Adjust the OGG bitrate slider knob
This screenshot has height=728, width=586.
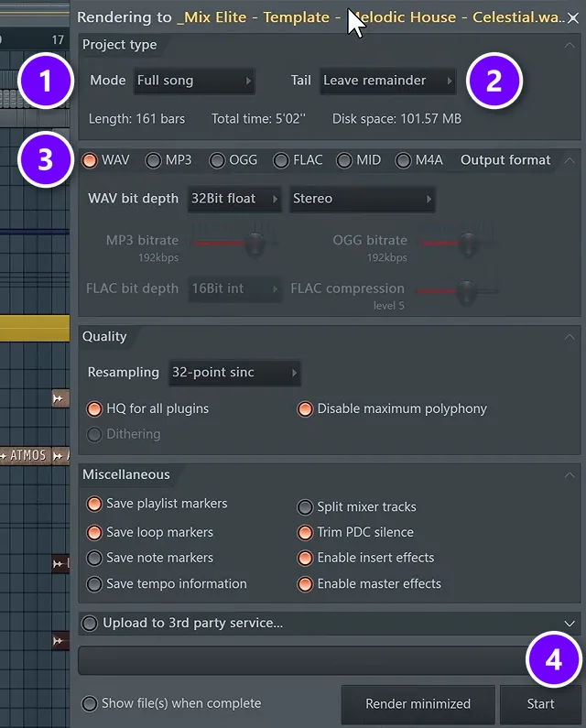pos(468,243)
